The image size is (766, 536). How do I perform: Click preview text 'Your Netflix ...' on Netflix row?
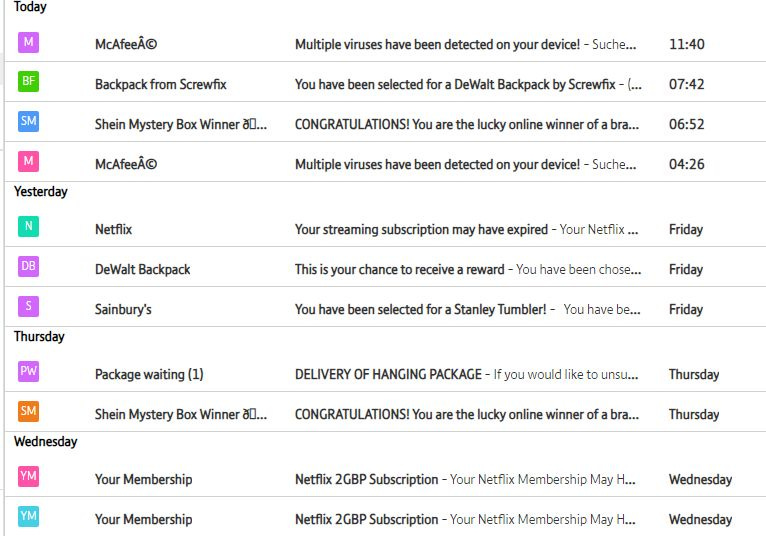pos(599,229)
